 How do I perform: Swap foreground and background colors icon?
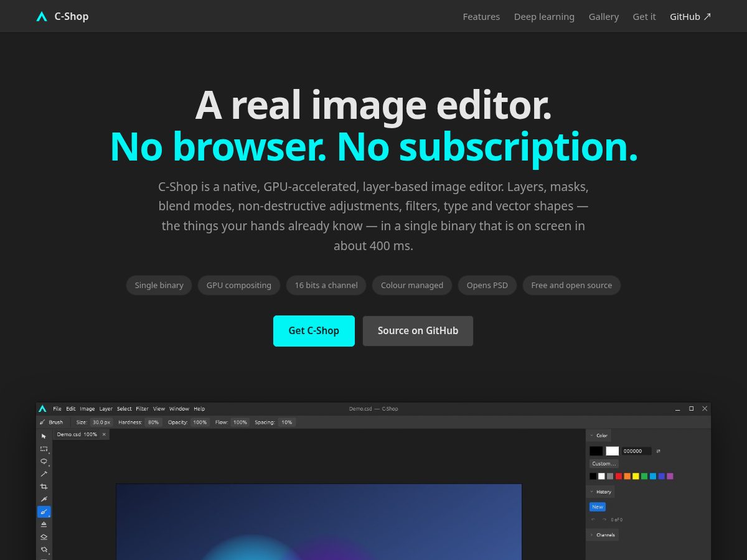[x=658, y=451]
